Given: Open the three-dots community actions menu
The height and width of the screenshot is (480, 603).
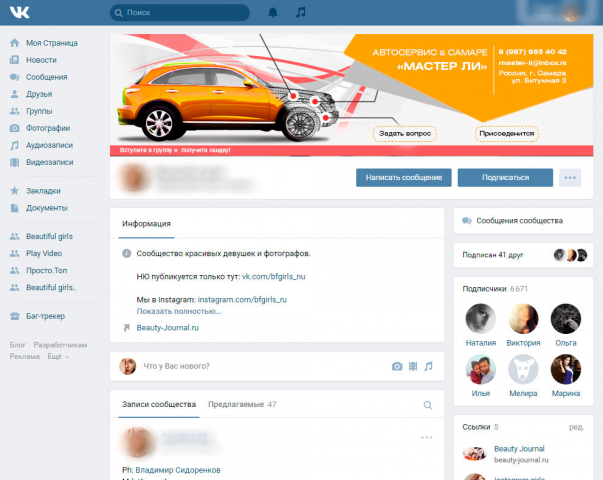Looking at the screenshot, I should [x=570, y=178].
